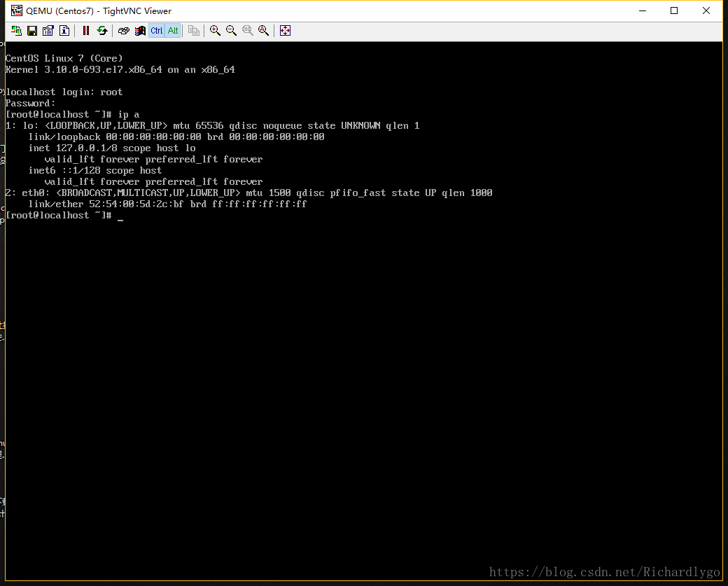Zoom in with the plus magnifier icon

[215, 31]
